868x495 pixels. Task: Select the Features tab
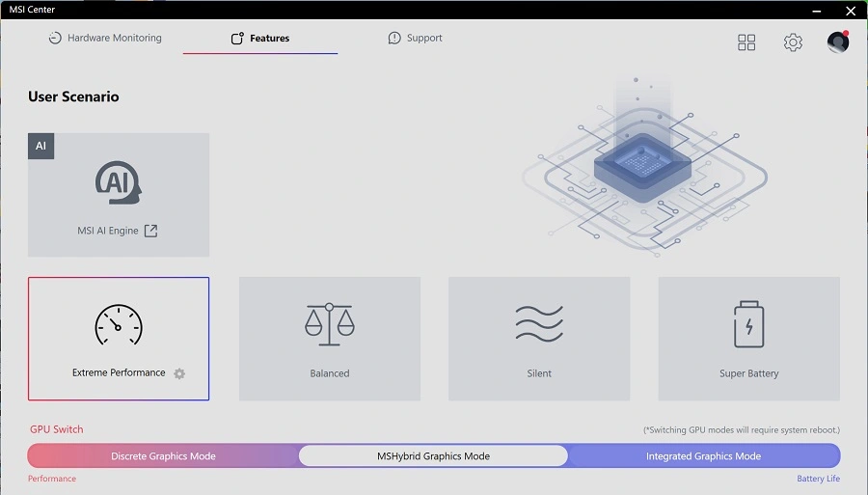[259, 39]
